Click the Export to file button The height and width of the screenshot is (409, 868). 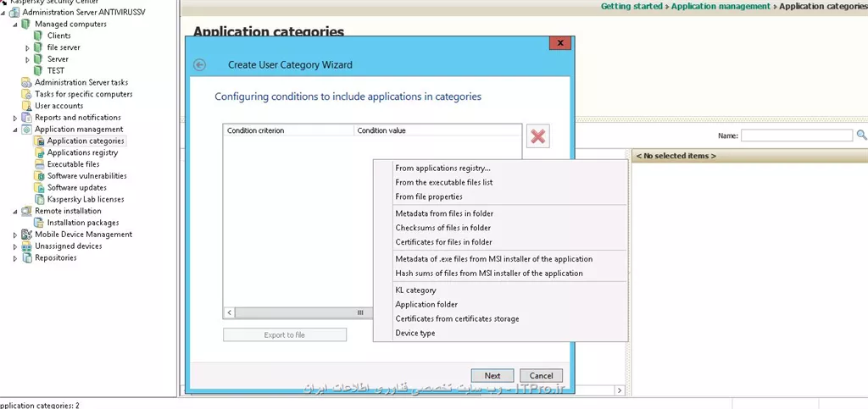coord(285,335)
